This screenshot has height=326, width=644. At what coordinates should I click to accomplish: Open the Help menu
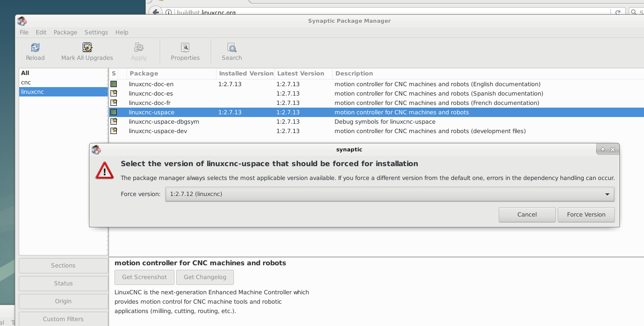(122, 32)
